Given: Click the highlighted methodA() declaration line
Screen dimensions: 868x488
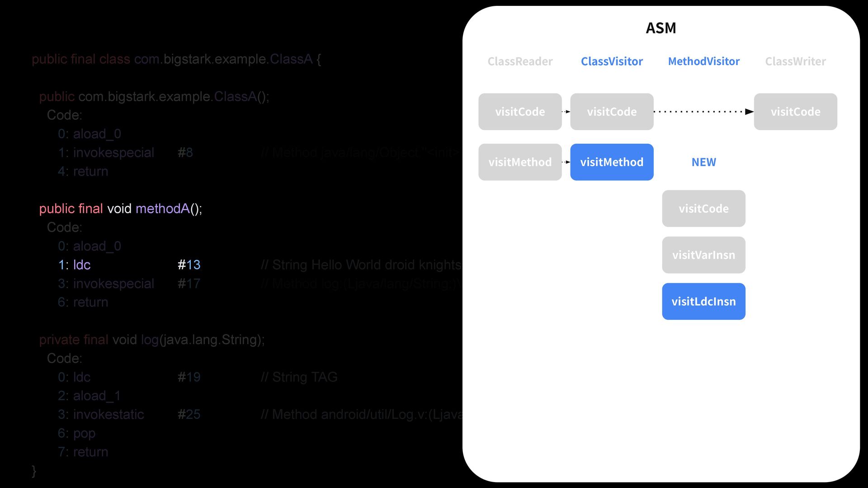Looking at the screenshot, I should (120, 209).
